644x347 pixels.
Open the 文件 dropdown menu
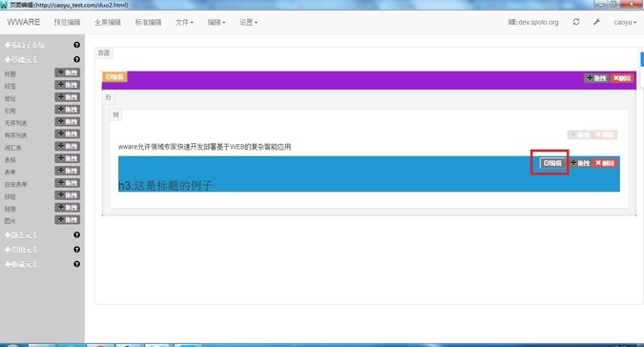click(184, 22)
